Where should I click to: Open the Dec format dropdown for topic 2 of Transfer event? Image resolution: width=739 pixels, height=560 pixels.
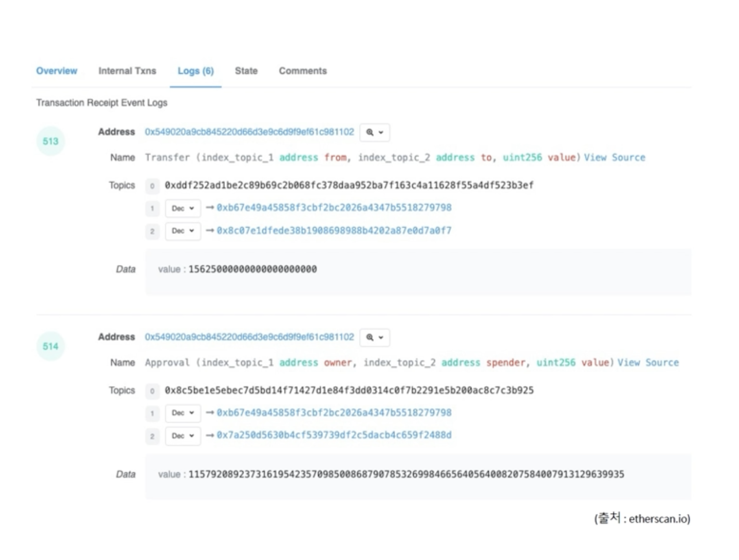point(183,231)
